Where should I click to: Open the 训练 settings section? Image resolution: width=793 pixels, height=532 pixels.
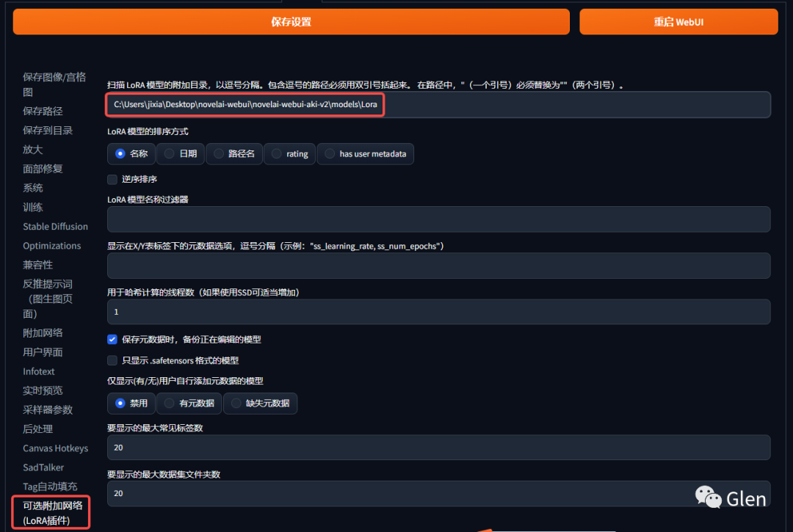[33, 207]
